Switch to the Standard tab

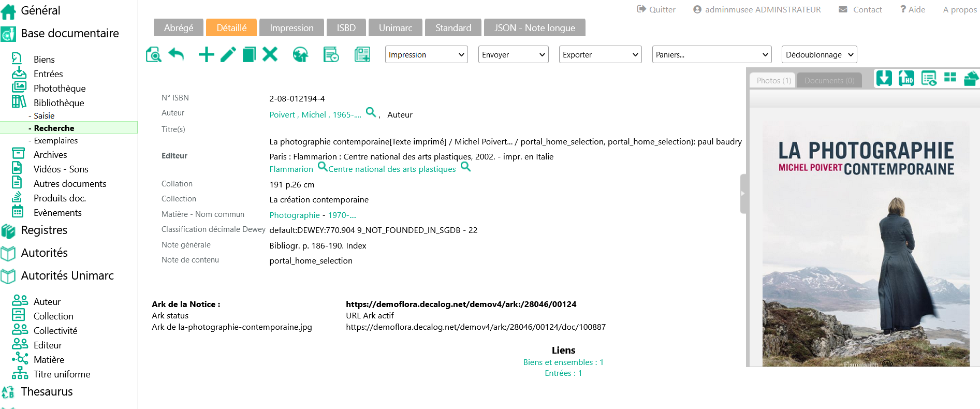[453, 27]
